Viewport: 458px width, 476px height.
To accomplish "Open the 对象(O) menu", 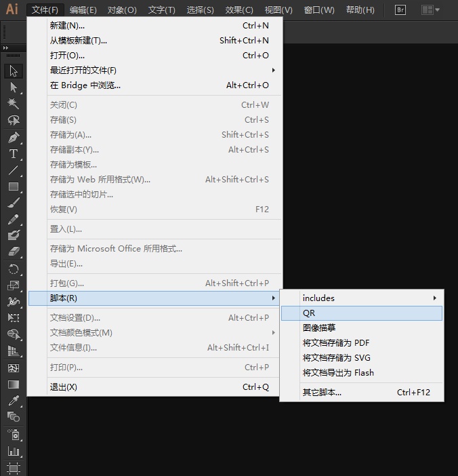I will click(x=122, y=10).
